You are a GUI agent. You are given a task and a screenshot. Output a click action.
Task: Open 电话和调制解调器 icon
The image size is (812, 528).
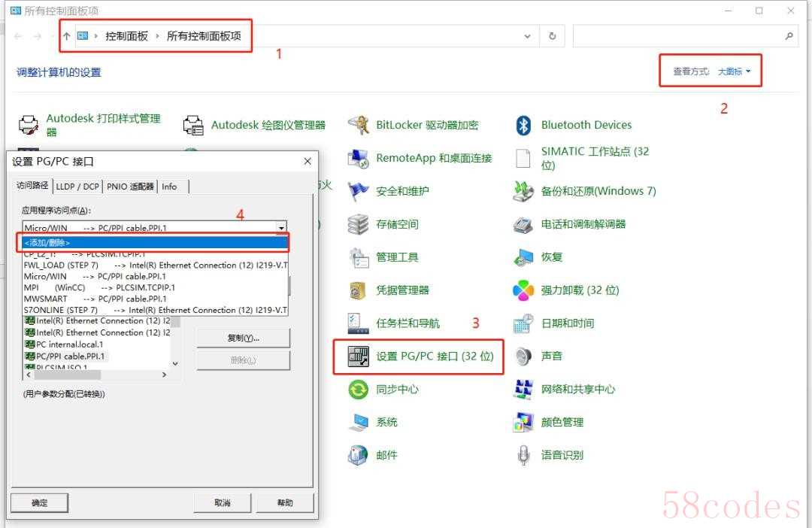(x=523, y=224)
